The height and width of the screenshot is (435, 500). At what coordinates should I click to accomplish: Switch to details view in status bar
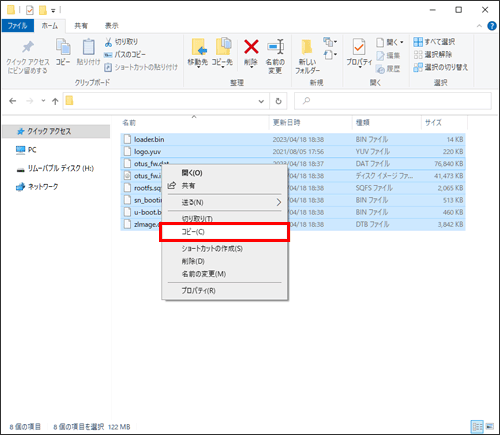(477, 426)
